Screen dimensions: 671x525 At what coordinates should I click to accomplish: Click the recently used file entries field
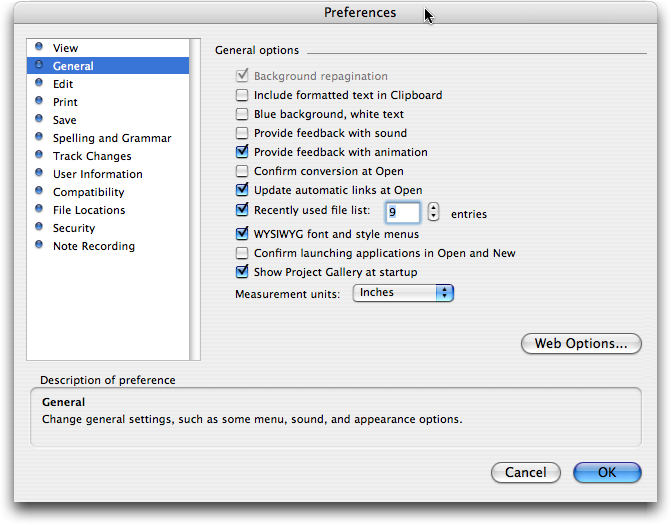coord(402,212)
